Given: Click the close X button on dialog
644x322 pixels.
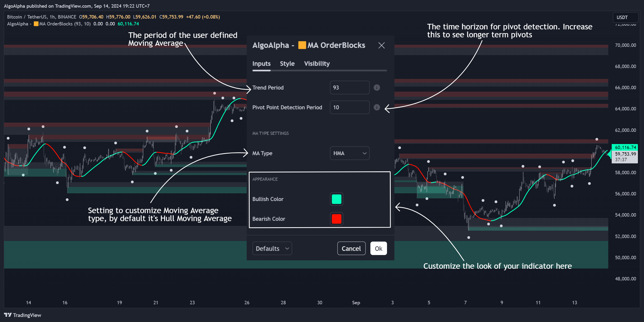Looking at the screenshot, I should pyautogui.click(x=381, y=45).
